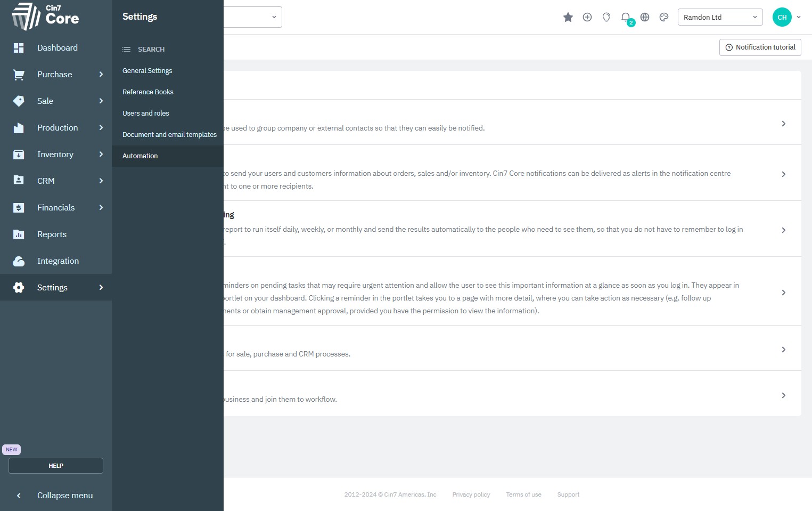Open the lightbulb ideas icon

tap(606, 17)
